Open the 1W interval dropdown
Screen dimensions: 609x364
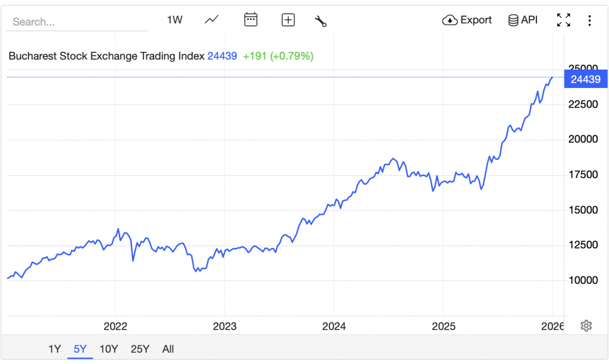tap(174, 20)
